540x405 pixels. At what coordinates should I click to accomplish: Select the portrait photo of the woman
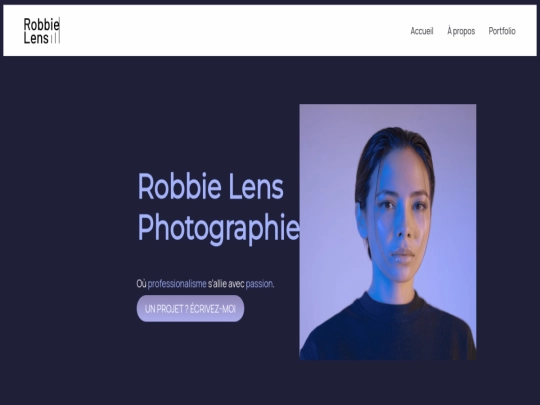[388, 232]
